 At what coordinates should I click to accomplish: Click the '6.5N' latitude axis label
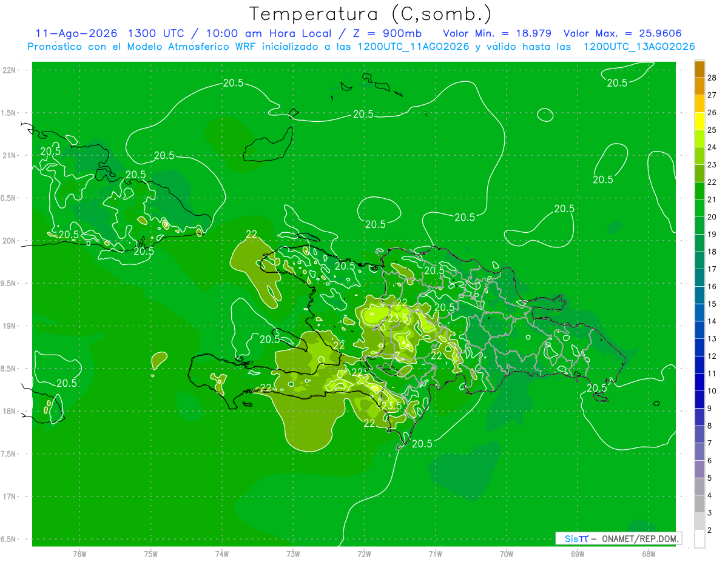[x=9, y=539]
